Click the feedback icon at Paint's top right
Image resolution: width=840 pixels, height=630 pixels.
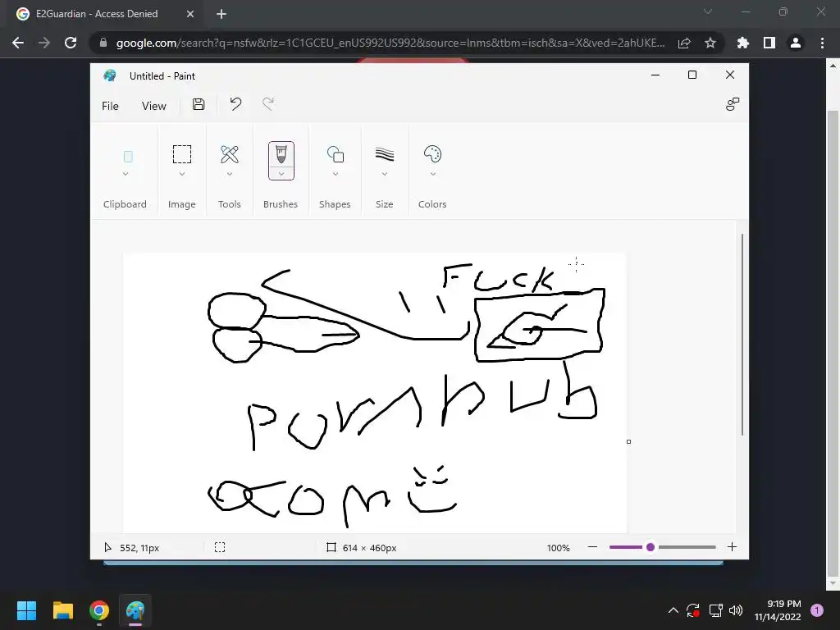tap(733, 104)
